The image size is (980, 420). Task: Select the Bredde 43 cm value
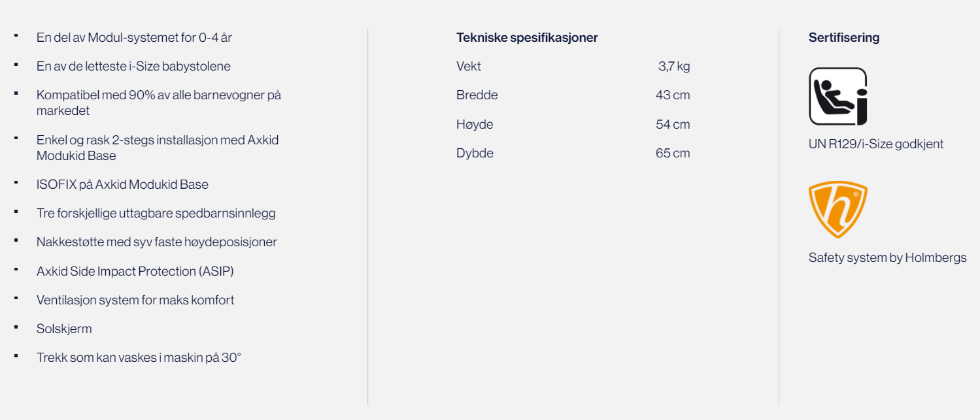[x=673, y=95]
